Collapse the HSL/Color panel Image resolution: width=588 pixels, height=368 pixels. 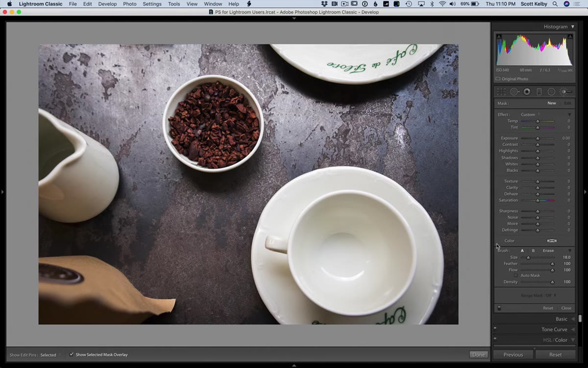tap(573, 340)
